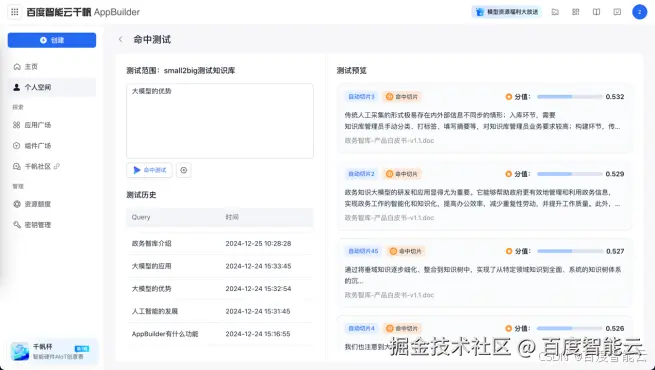Click 命中切片 badge on the 0.527 card
This screenshot has width=655, height=370.
[x=406, y=251]
